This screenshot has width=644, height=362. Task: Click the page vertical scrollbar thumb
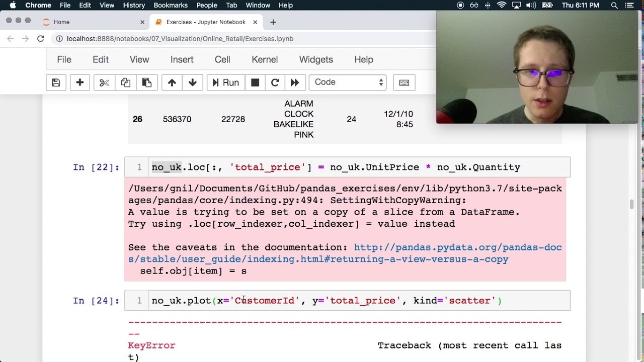point(632,204)
